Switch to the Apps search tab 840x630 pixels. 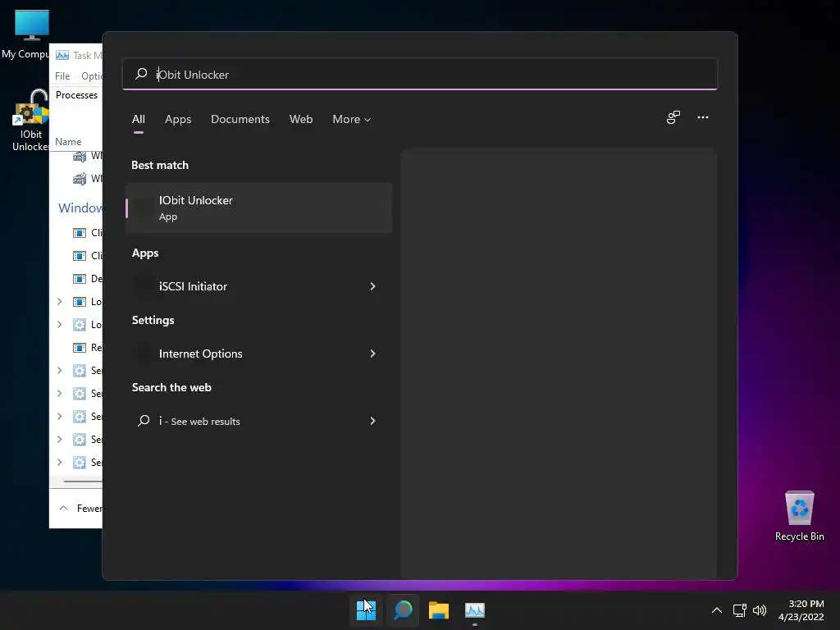pos(178,119)
